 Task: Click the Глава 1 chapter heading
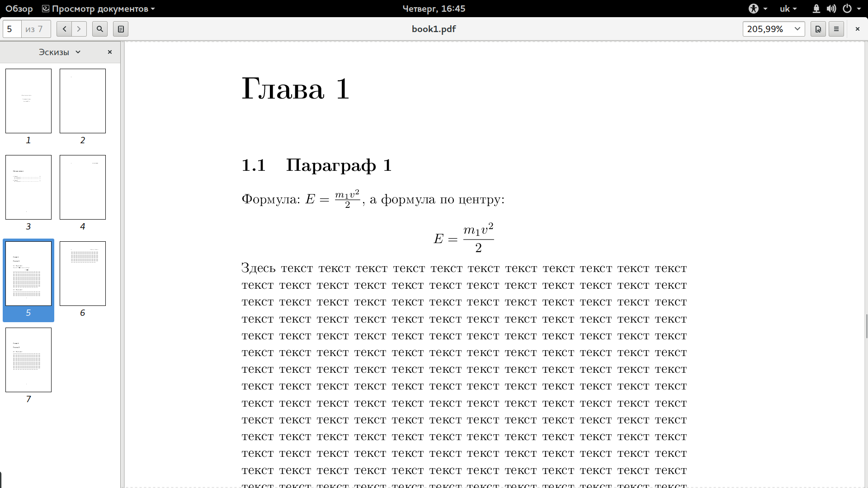click(x=296, y=89)
